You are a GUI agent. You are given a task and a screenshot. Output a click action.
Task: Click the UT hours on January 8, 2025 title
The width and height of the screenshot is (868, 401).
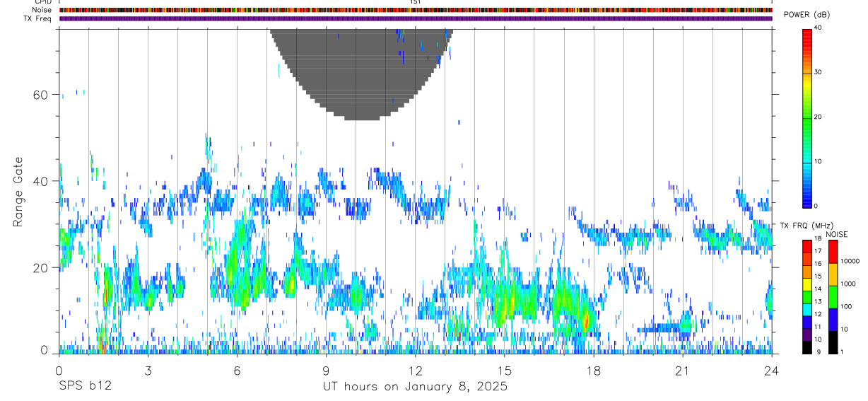pos(415,387)
